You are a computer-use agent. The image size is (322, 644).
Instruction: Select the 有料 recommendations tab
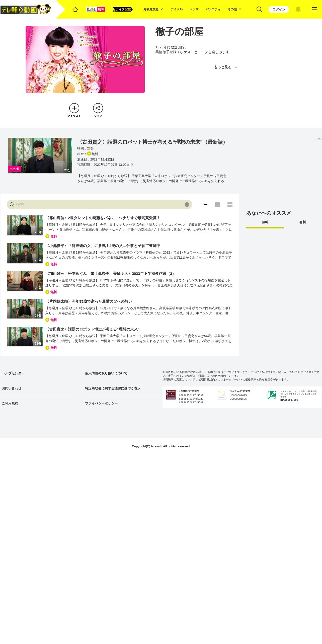pyautogui.click(x=303, y=222)
